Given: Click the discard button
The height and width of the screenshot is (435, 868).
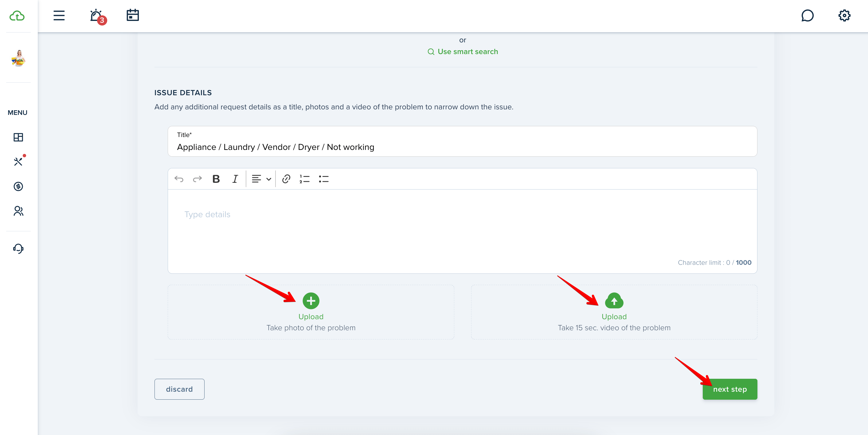Looking at the screenshot, I should point(179,389).
